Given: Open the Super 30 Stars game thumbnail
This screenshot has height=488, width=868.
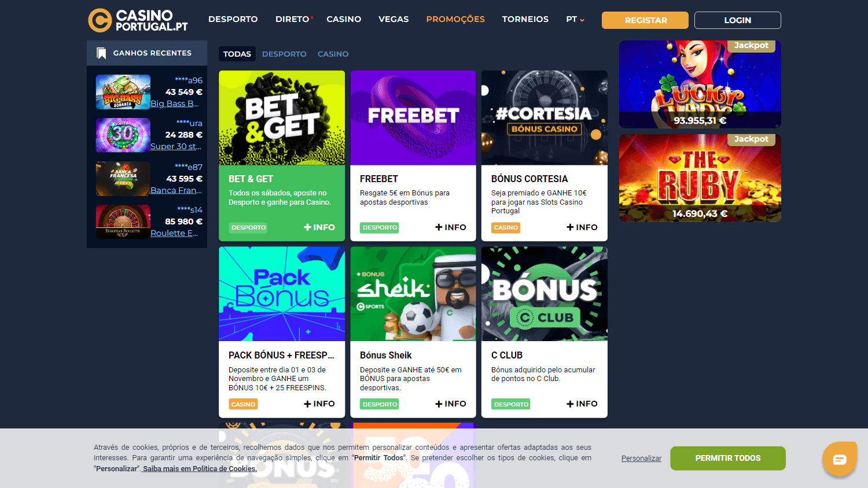Looking at the screenshot, I should point(123,135).
